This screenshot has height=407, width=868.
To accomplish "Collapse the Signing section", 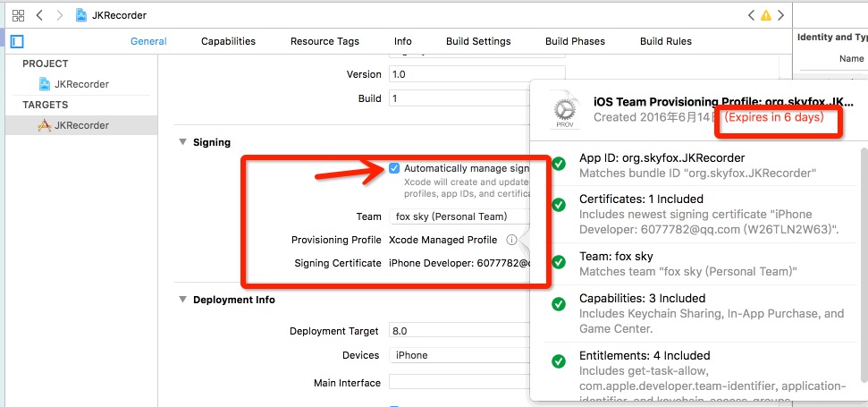I will [x=183, y=142].
